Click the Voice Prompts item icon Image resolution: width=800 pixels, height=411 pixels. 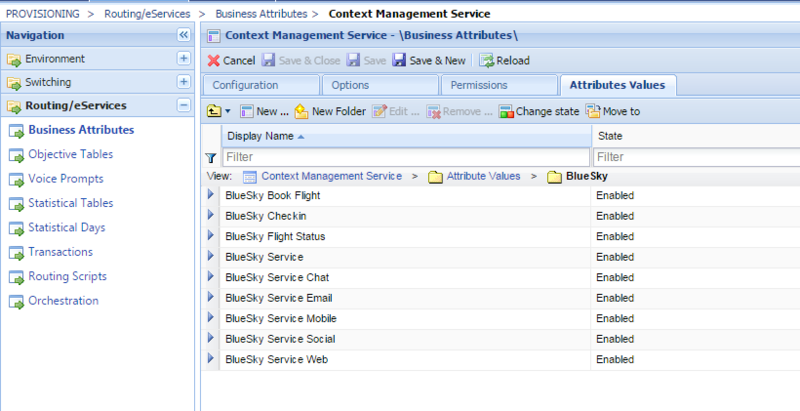[x=16, y=180]
